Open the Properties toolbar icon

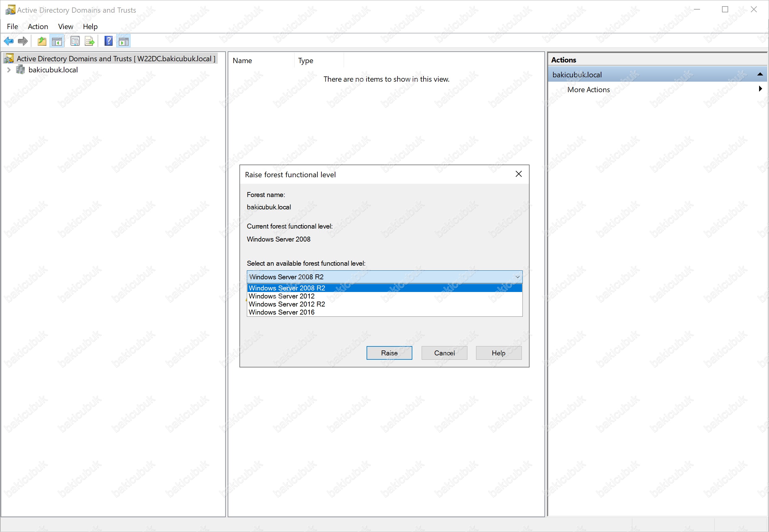point(75,41)
